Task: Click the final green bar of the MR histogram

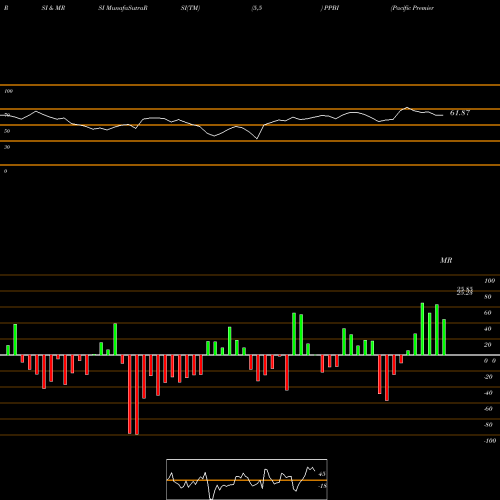Action: (444, 337)
